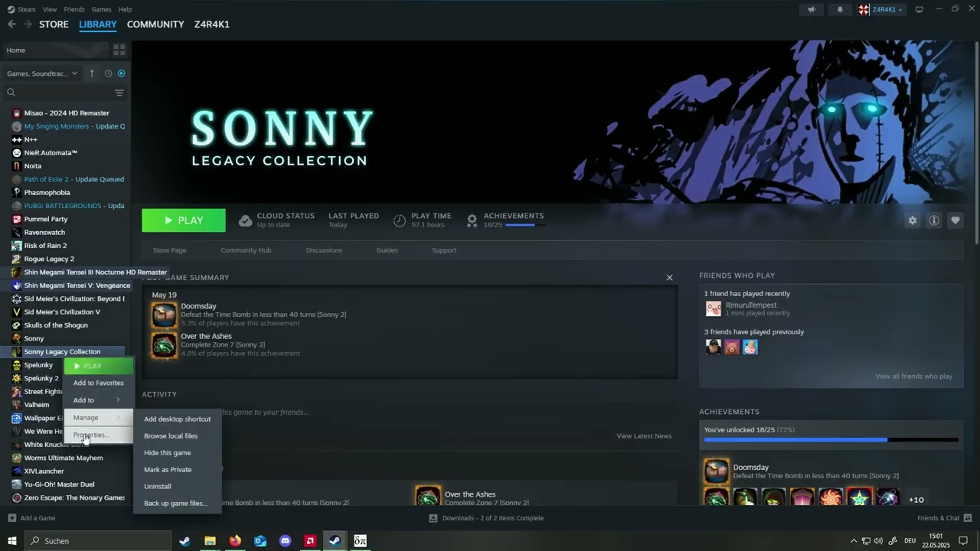Show recent activity clock filter icon
Viewport: 980px width, 551px height.
(108, 73)
